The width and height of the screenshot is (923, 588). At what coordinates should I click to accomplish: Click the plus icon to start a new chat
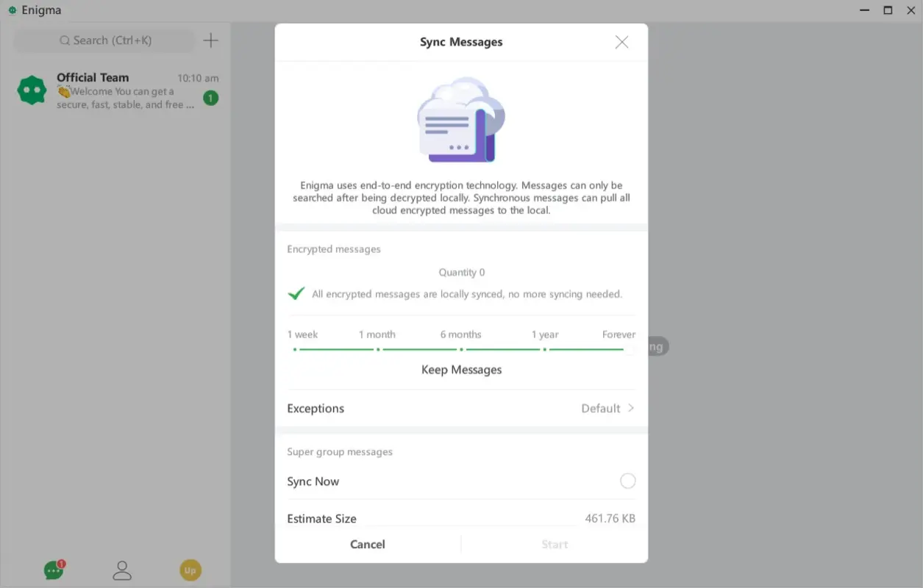click(x=210, y=40)
